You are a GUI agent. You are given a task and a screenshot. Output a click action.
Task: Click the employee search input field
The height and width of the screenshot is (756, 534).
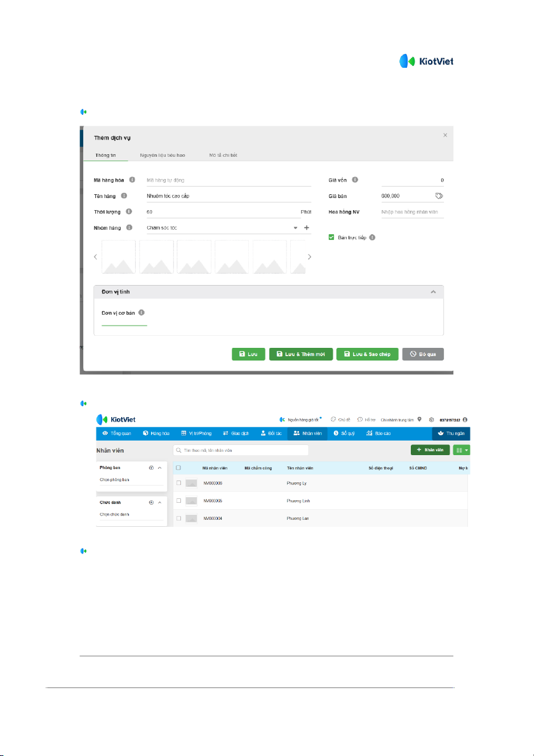tap(241, 449)
